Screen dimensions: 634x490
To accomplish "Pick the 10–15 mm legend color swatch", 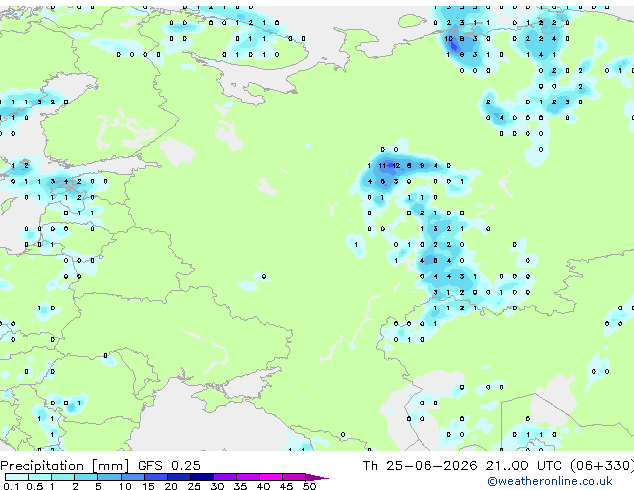I will click(132, 477).
